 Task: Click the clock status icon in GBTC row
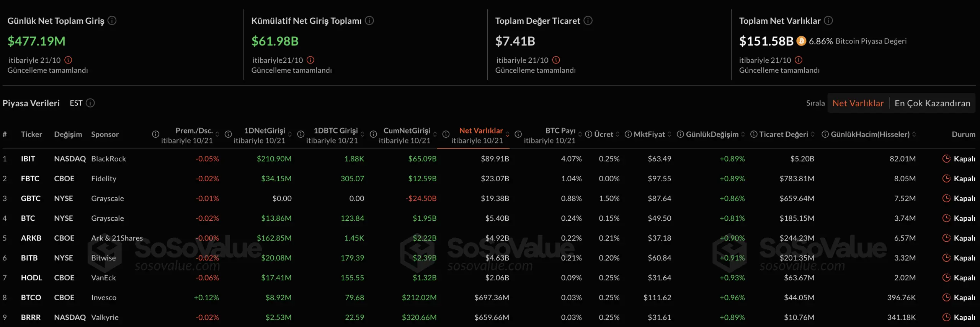click(946, 198)
